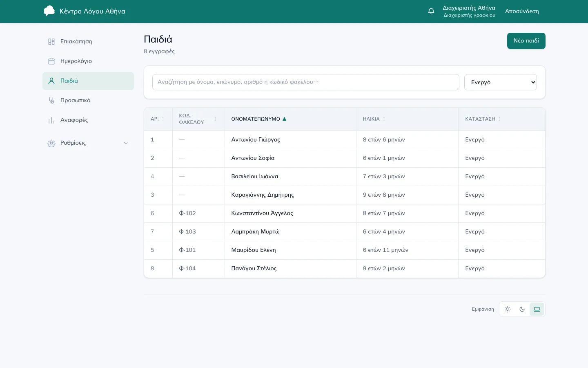Switch to dark theme moon icon
588x368 pixels.
click(x=522, y=309)
